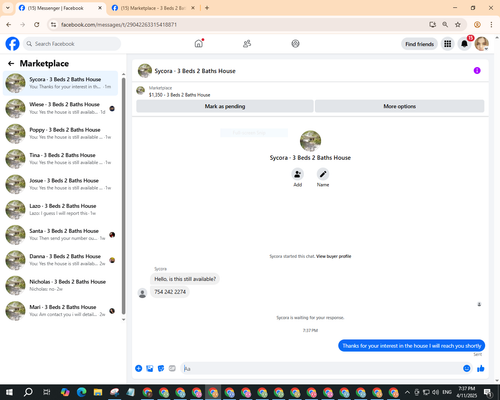Open the Mari conversation

(60, 311)
